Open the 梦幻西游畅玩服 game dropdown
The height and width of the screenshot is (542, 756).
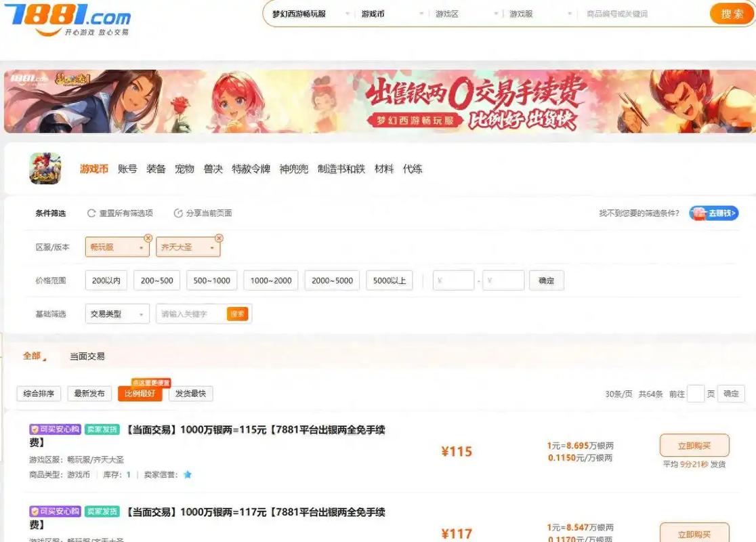pyautogui.click(x=310, y=14)
